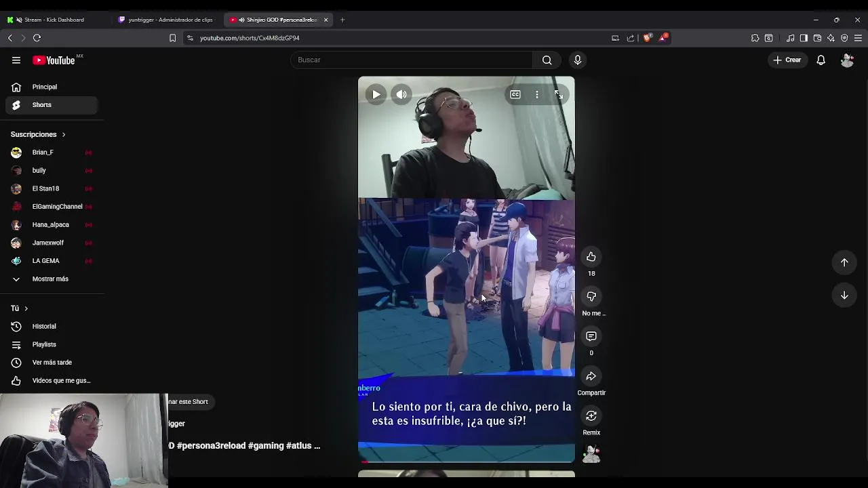Go to the next Short
This screenshot has width=868, height=488.
844,295
